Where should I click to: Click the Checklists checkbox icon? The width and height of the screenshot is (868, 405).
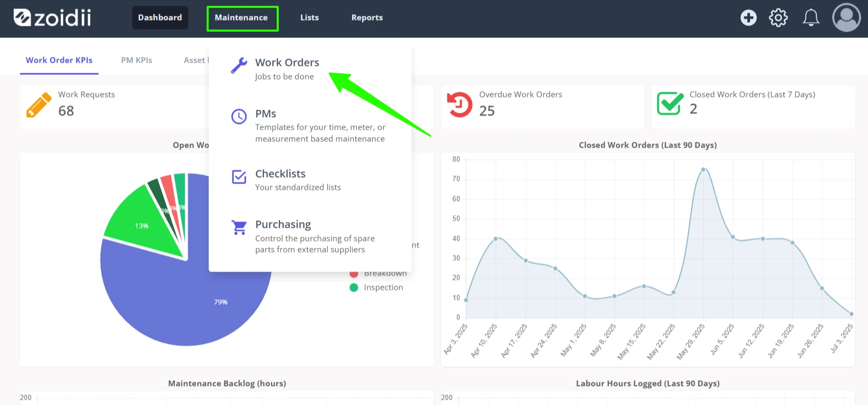pos(239,177)
